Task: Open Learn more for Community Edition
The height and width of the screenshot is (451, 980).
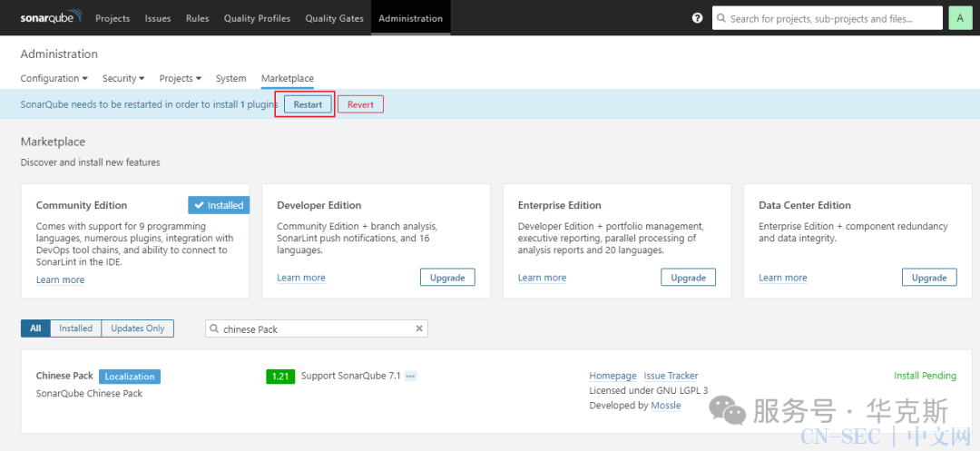Action: click(x=60, y=279)
